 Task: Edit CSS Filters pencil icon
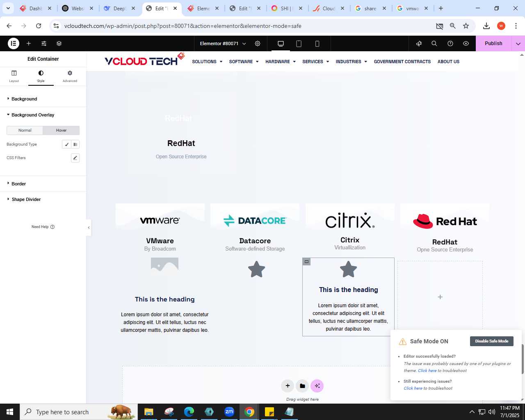point(75,158)
